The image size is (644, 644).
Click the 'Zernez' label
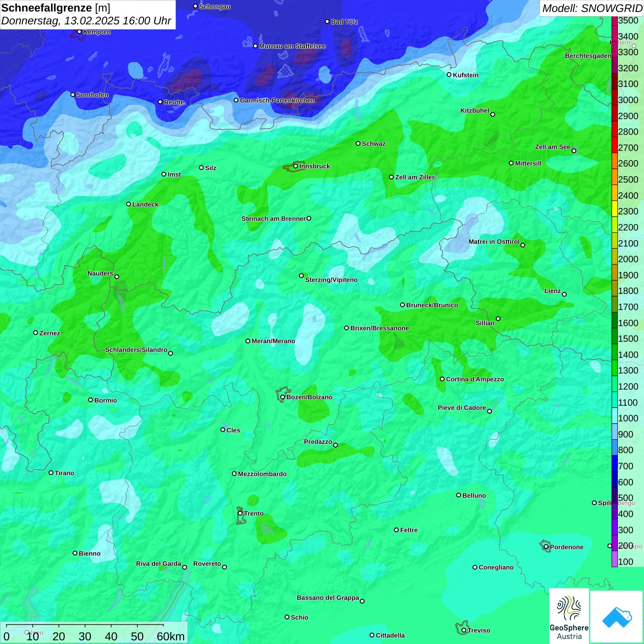coord(50,333)
